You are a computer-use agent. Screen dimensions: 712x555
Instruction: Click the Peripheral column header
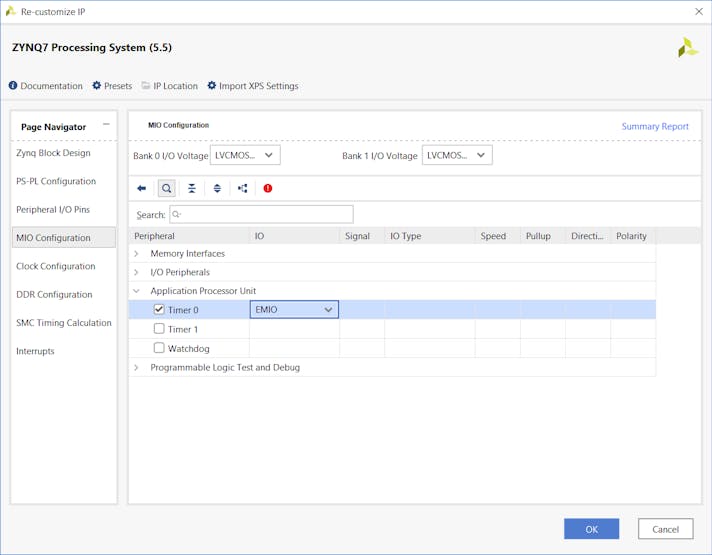(189, 236)
